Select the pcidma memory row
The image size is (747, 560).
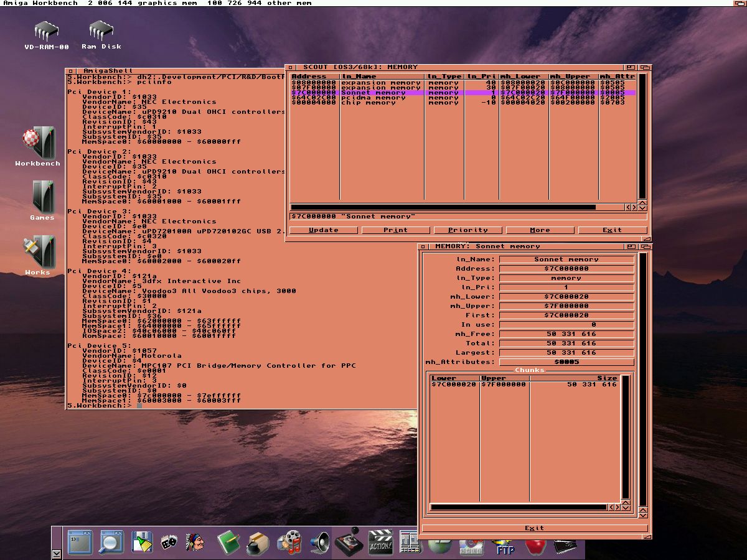point(463,98)
